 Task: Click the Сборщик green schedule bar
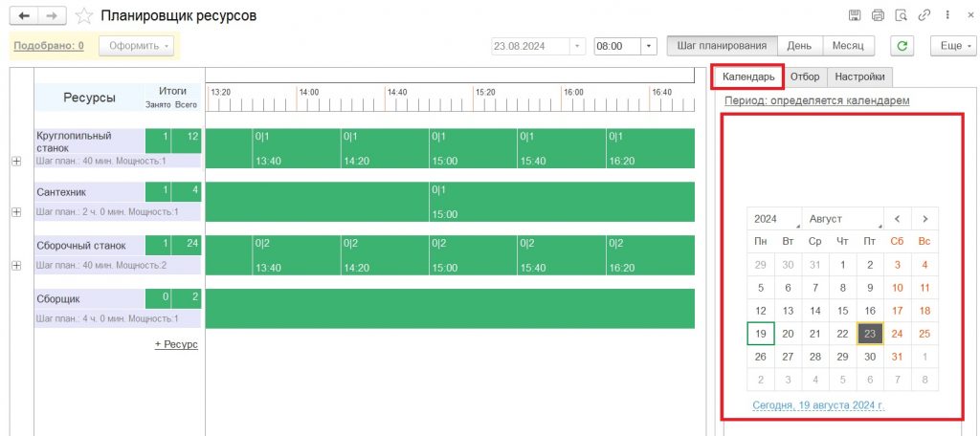(450, 308)
